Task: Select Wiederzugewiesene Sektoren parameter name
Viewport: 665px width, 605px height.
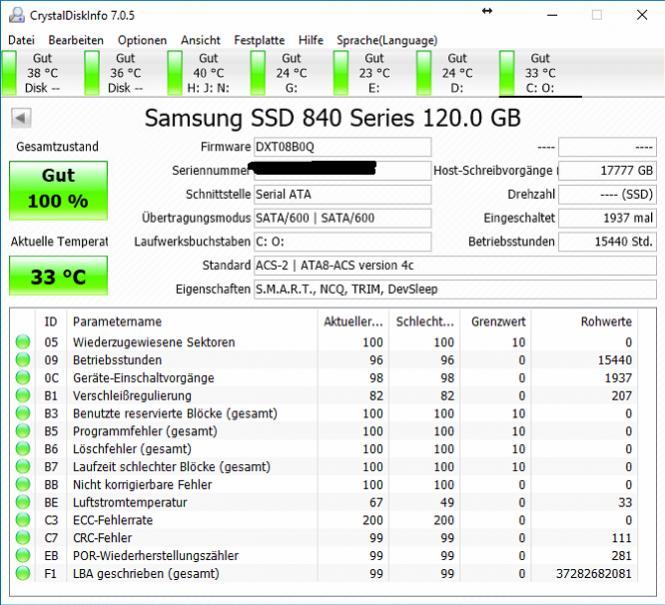Action: tap(154, 342)
